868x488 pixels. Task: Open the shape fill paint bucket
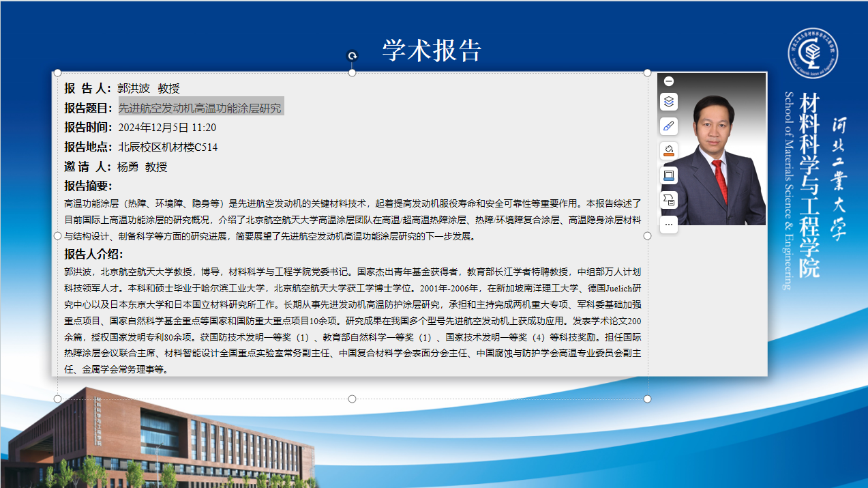pos(669,150)
